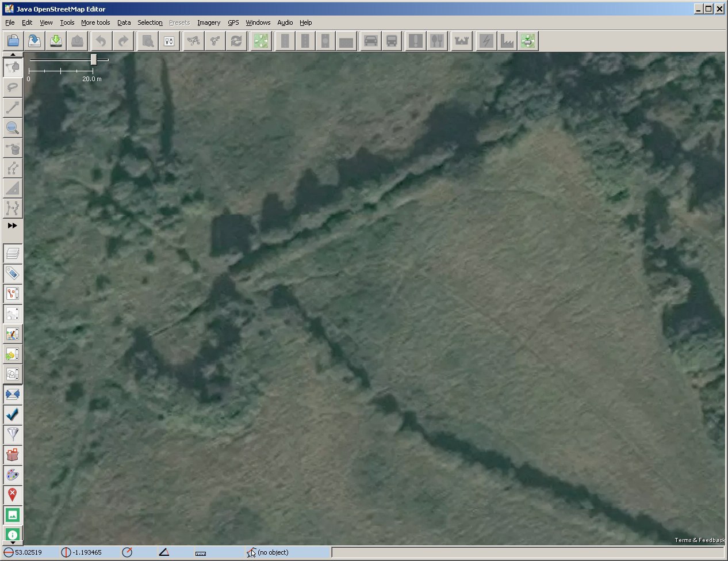Click the factory preset toolbar icon

pyautogui.click(x=507, y=41)
